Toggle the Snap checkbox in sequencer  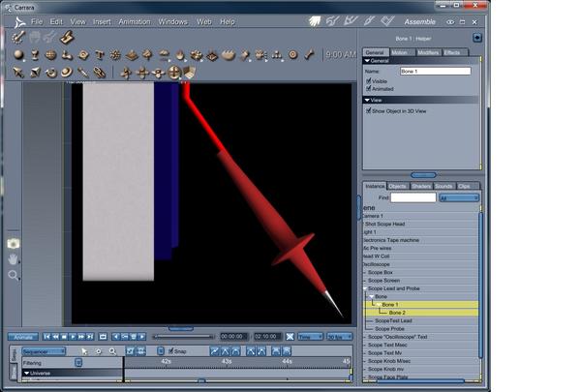click(x=170, y=350)
